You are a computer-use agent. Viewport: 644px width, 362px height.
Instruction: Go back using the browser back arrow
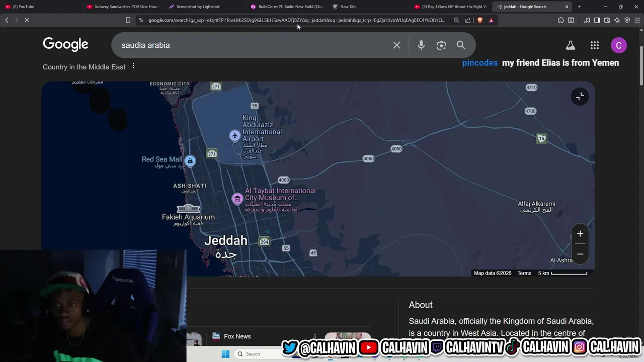7,20
